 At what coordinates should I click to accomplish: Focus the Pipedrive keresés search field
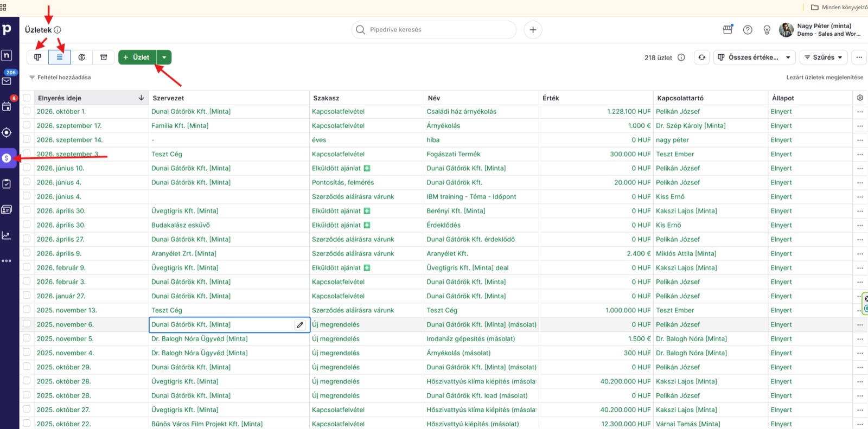click(434, 30)
